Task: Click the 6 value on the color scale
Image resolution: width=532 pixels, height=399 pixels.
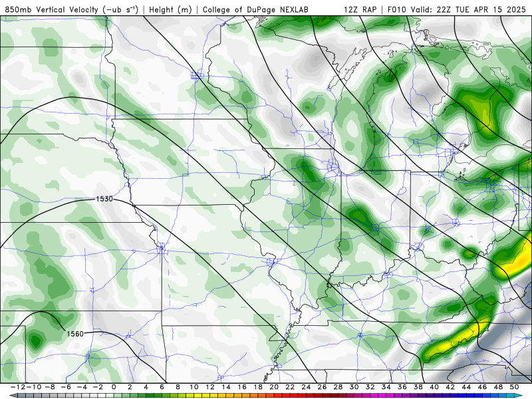Action: click(x=162, y=387)
